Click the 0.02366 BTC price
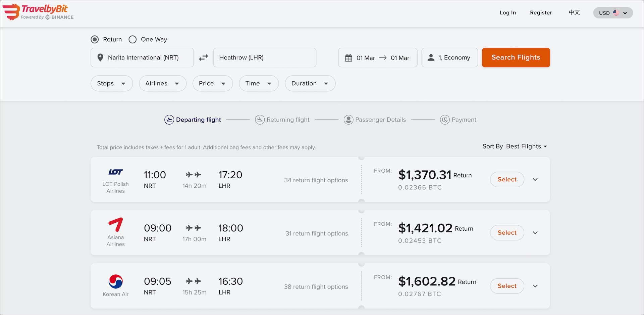Image resolution: width=644 pixels, height=315 pixels. point(420,187)
